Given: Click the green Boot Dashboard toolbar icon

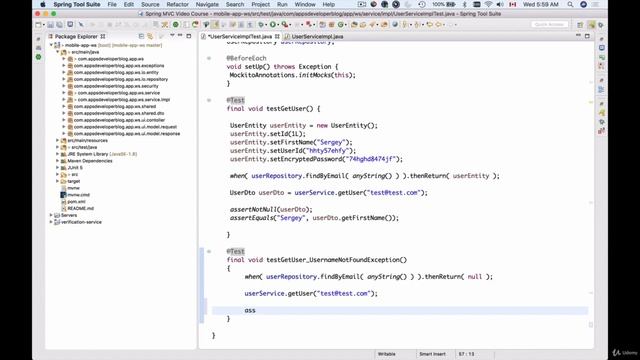Looking at the screenshot, I should tap(176, 25).
